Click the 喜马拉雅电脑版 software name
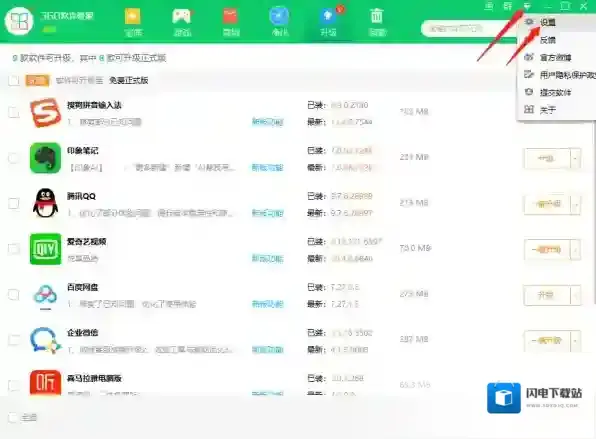 tap(94, 378)
